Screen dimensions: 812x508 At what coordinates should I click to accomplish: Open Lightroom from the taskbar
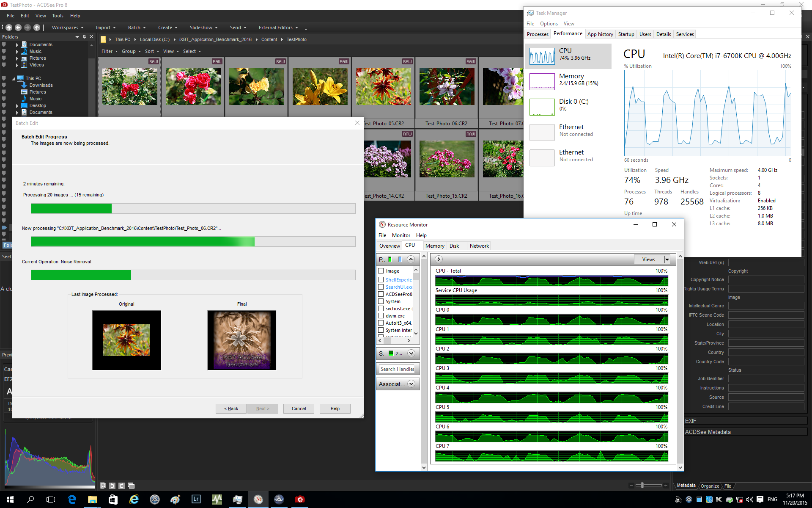point(196,500)
